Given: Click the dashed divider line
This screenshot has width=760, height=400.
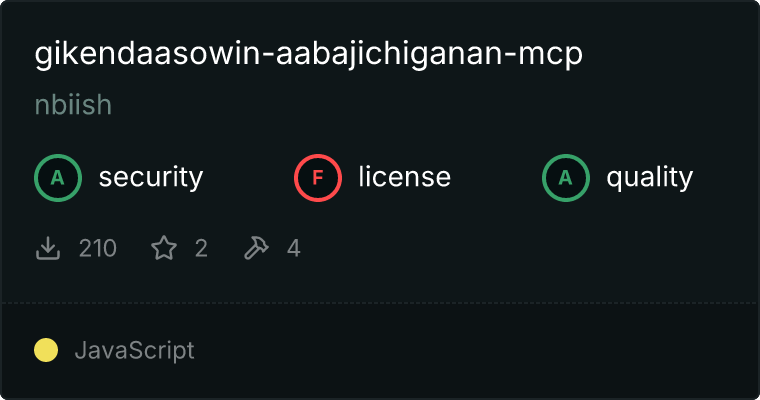Looking at the screenshot, I should pos(380,303).
